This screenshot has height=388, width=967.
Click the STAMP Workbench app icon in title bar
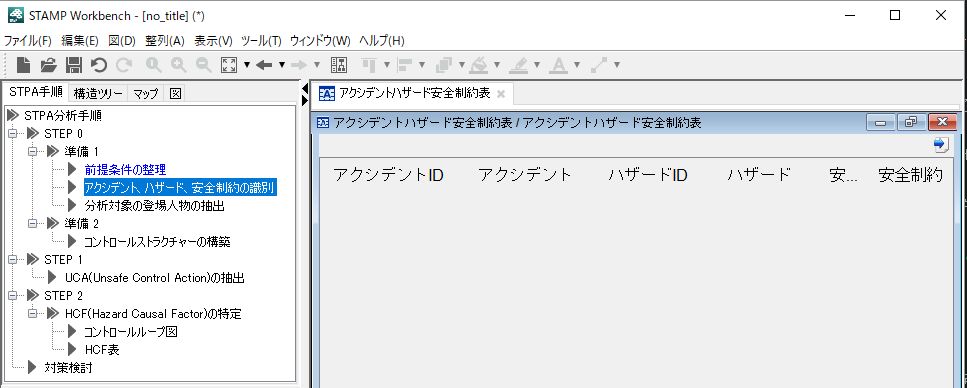pos(15,15)
